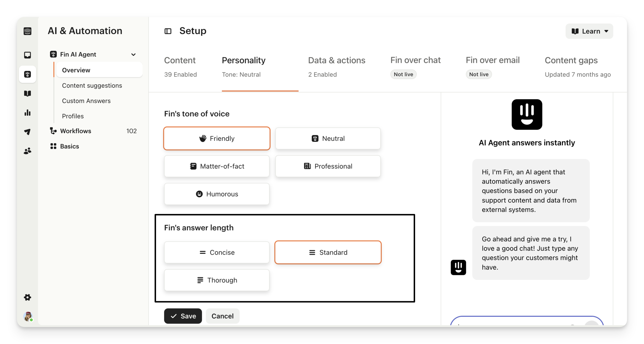This screenshot has width=644, height=344.
Task: Select the Neutral tone of voice
Action: pyautogui.click(x=328, y=138)
